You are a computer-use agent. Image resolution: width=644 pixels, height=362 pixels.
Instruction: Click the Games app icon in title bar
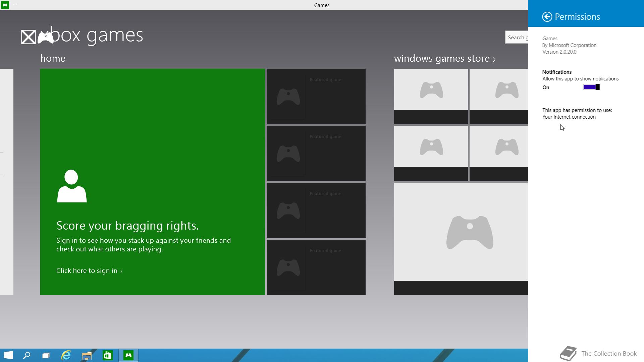pos(5,5)
